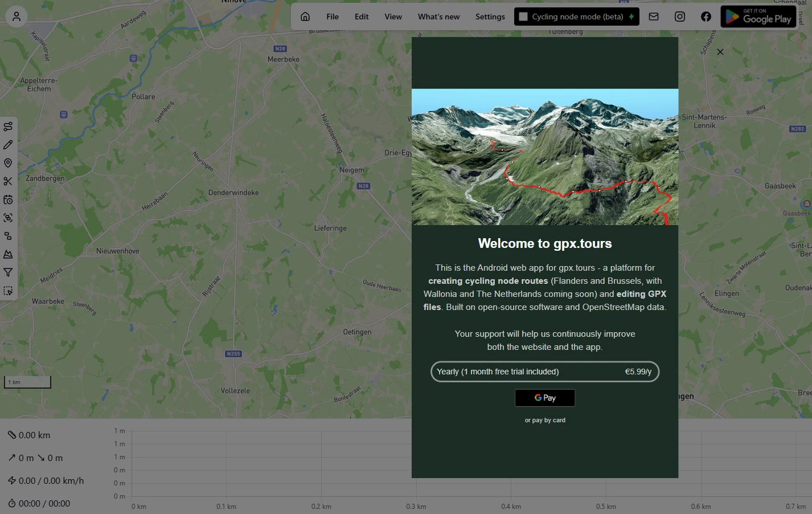The height and width of the screenshot is (514, 812).
Task: Click the Appelterre-Eichem map label
Action: pyautogui.click(x=39, y=84)
